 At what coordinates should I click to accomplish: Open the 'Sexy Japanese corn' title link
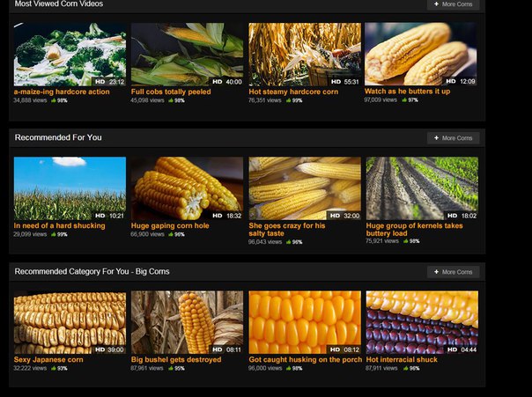(48, 360)
